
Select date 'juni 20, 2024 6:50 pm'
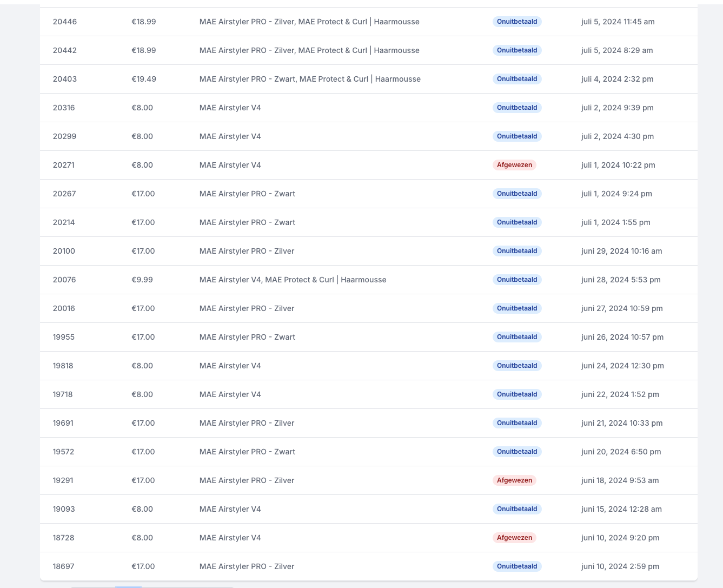(621, 452)
